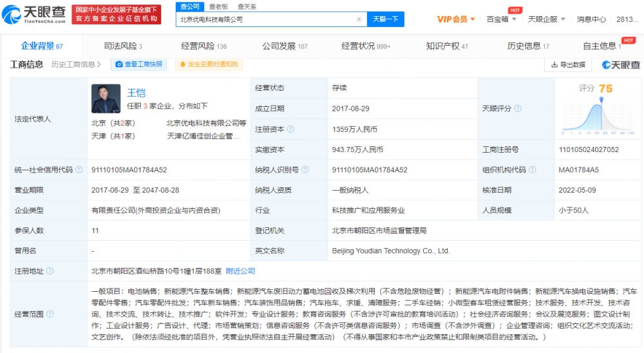Screen dimensions: 644x353
Task: Click staff size value 小于50人
Action: 573,210
